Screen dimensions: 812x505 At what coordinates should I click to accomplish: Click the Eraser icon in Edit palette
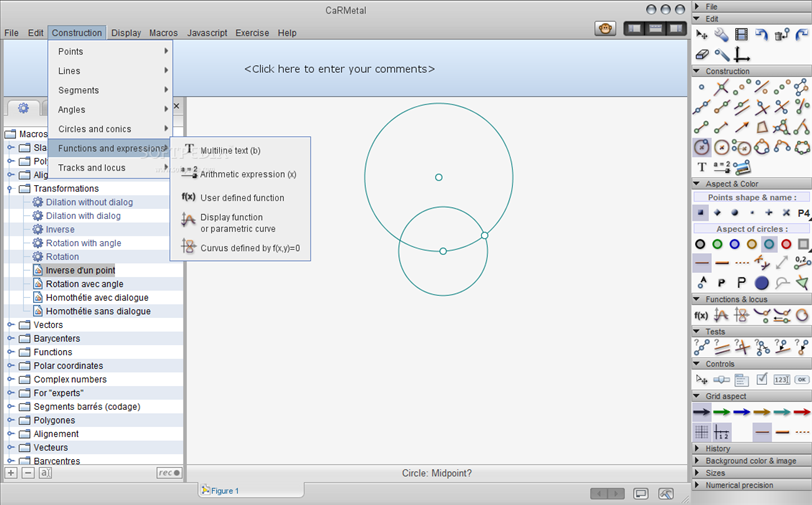(702, 54)
